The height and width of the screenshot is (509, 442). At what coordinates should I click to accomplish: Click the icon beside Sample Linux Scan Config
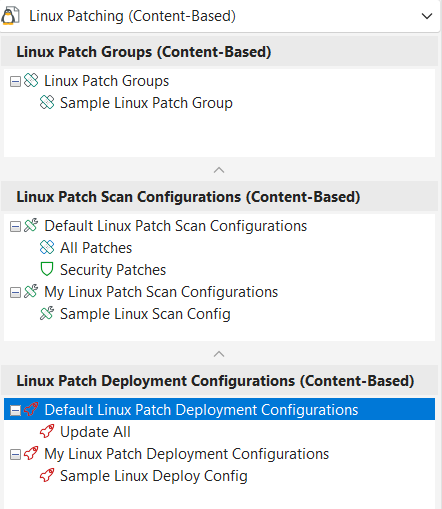[47, 313]
